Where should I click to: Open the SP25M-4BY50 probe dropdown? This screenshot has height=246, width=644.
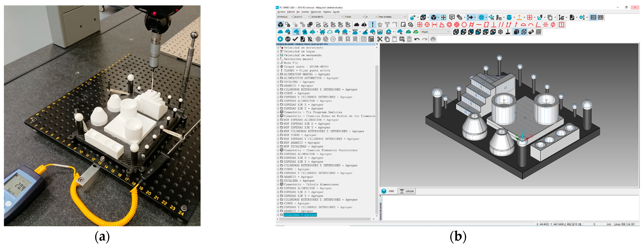tap(342, 17)
